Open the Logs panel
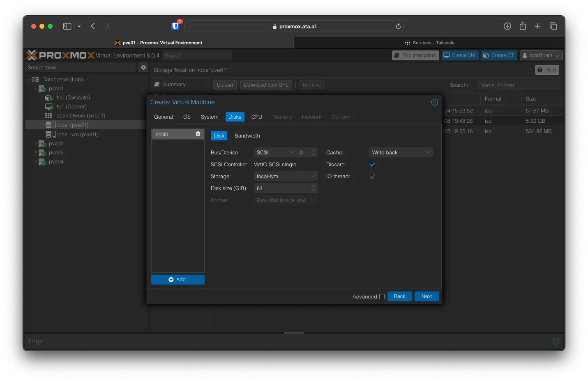588x381 pixels. click(35, 341)
